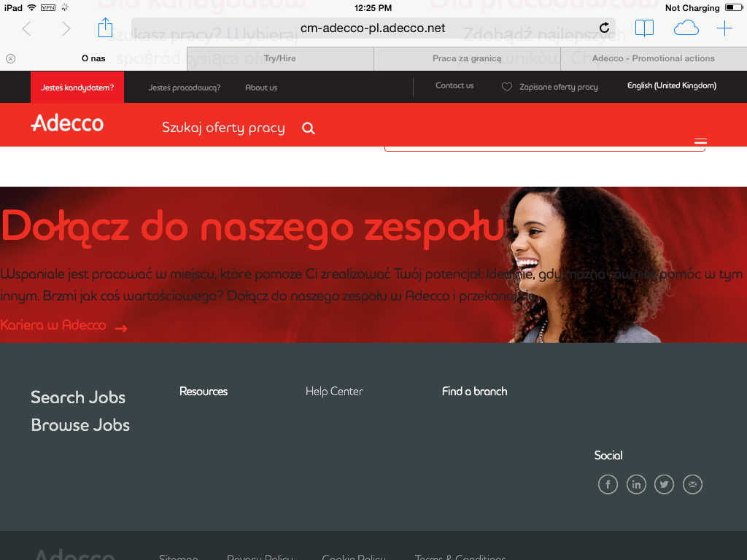Open Adecco Facebook page icon

tap(608, 485)
